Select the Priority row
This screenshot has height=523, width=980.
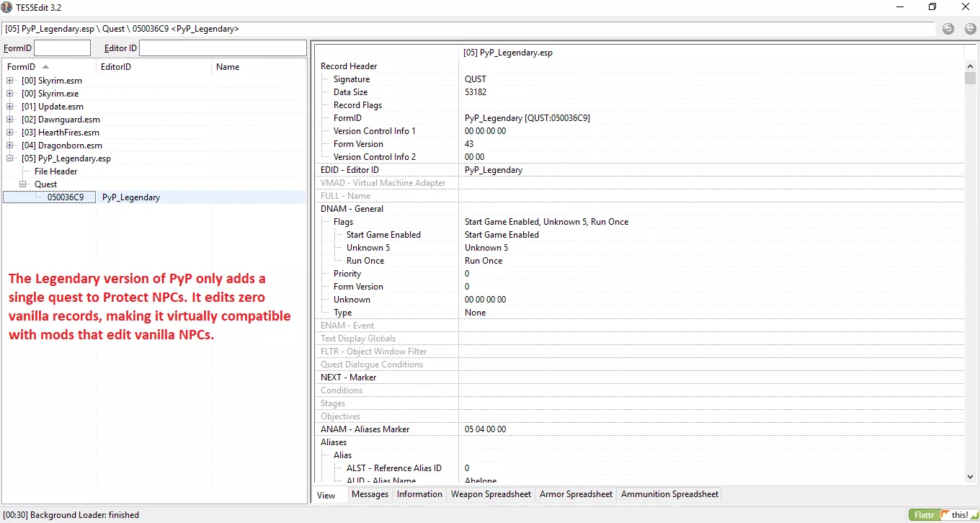[x=639, y=274]
